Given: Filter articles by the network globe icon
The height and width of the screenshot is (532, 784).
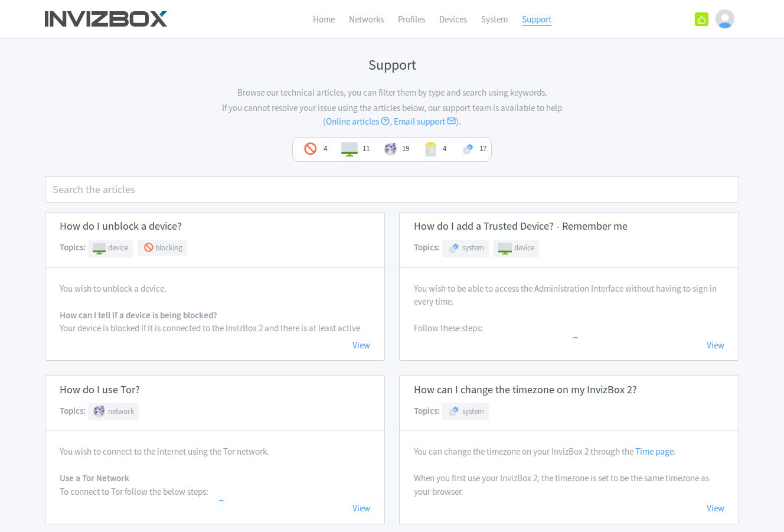Looking at the screenshot, I should (390, 149).
